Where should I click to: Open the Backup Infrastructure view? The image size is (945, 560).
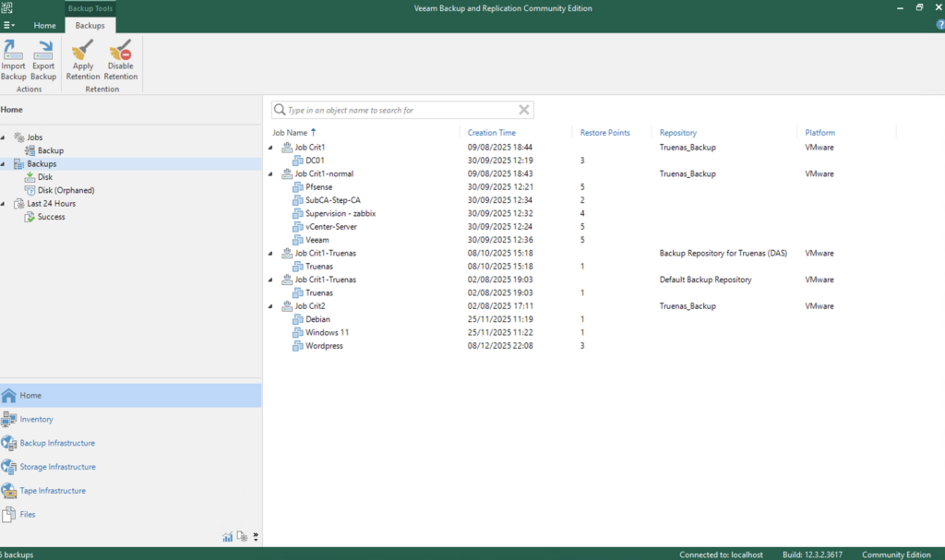tap(57, 443)
